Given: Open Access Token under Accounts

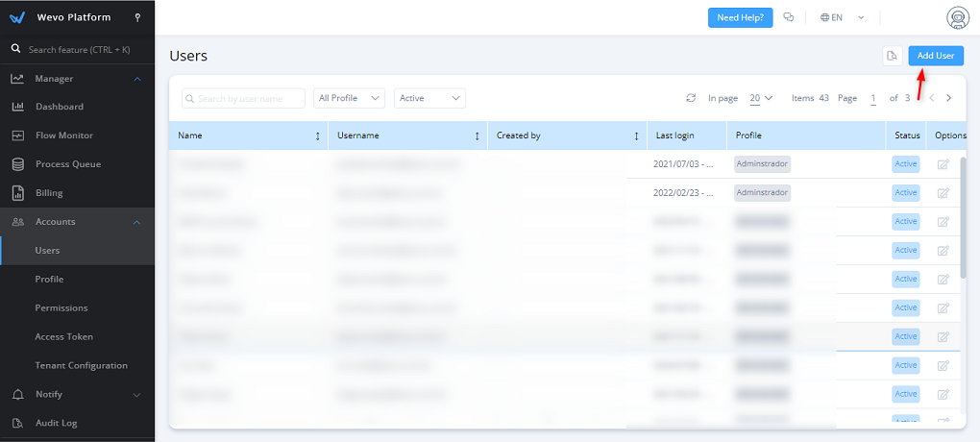Looking at the screenshot, I should (x=63, y=337).
